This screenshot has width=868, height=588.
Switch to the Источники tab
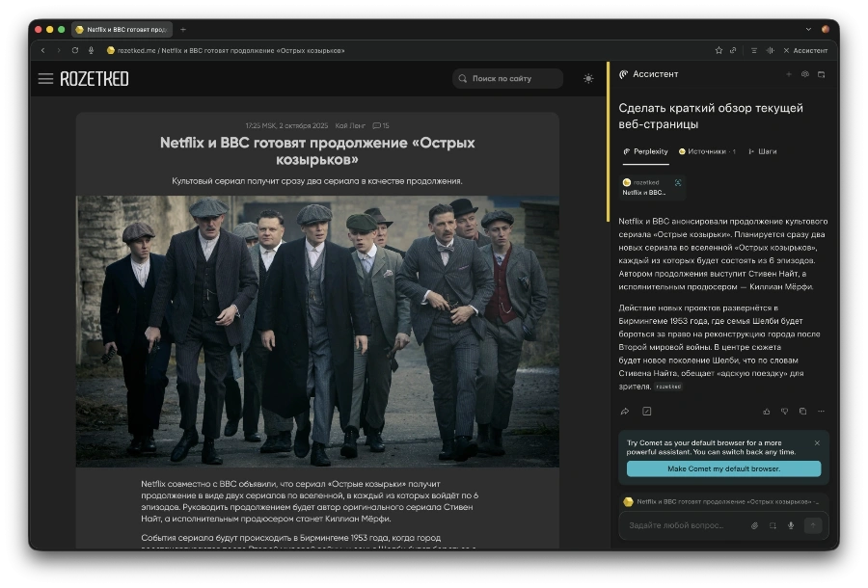707,151
